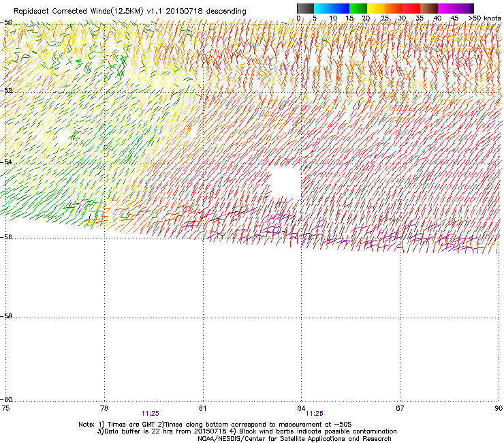Click the '30' label under the color scale
504x443 pixels.
click(x=402, y=18)
